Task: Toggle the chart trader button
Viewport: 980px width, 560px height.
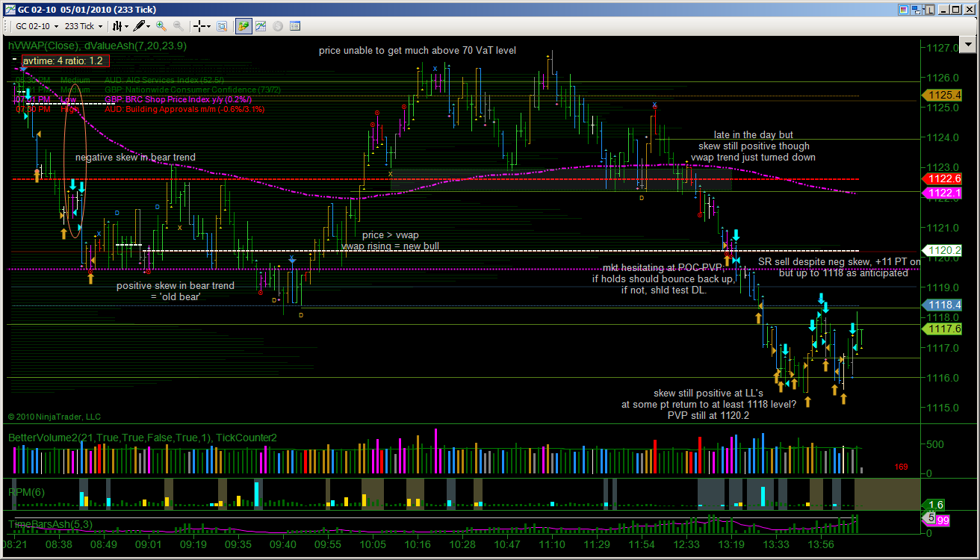Action: (x=244, y=25)
